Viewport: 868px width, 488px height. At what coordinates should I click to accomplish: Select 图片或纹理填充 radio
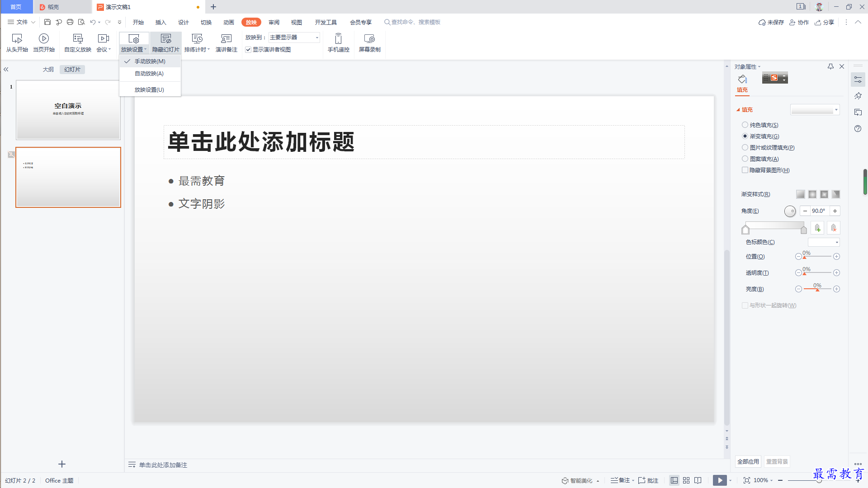click(745, 147)
